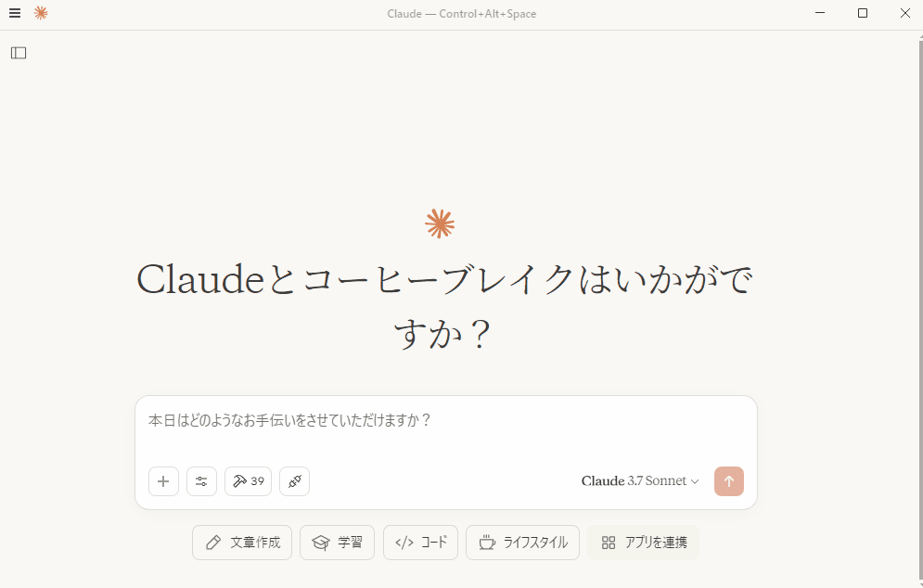The image size is (923, 588).
Task: Choose the コード suggestion chip
Action: [x=420, y=542]
